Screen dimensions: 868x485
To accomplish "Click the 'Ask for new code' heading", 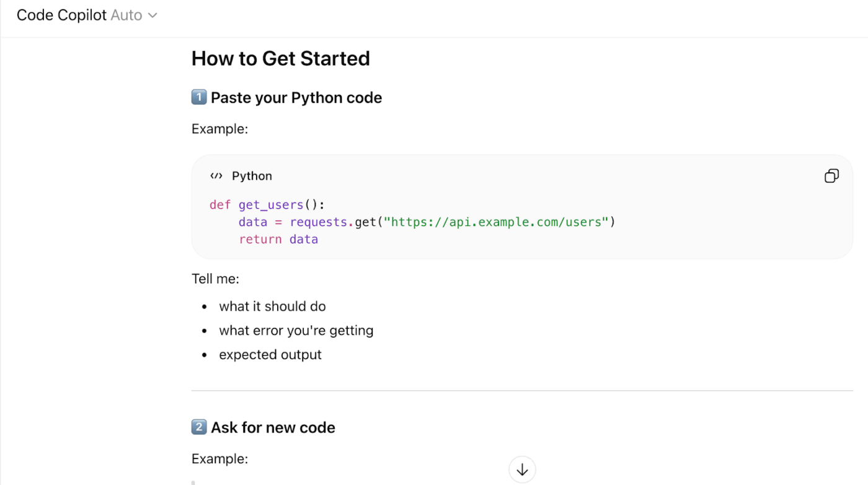I will pyautogui.click(x=272, y=427).
